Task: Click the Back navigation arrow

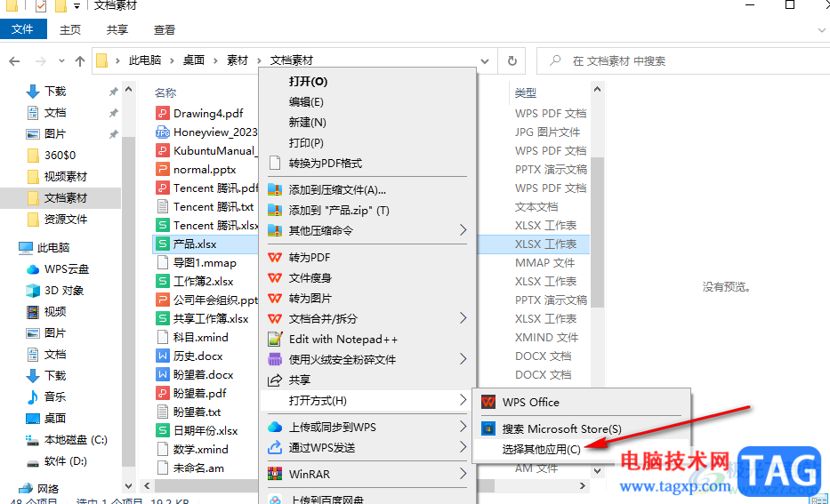Action: pos(14,61)
